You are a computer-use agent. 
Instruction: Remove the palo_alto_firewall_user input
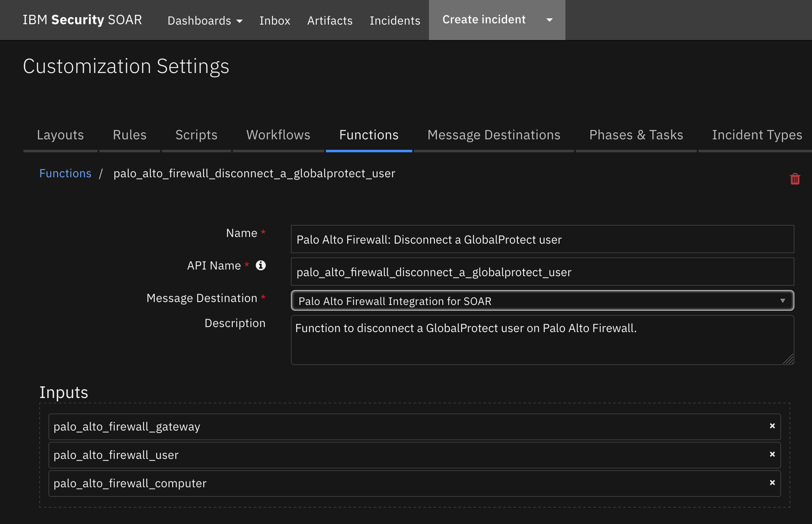[x=772, y=455]
